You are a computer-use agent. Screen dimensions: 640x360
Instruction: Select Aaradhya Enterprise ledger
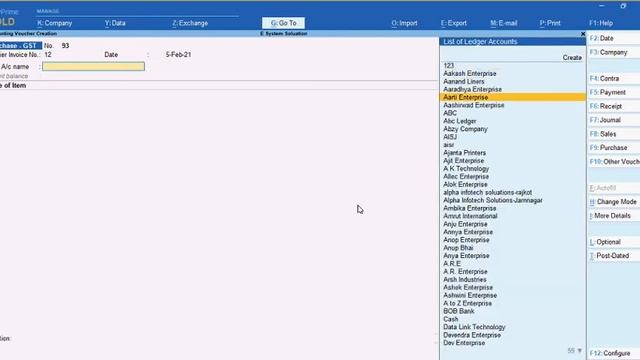point(472,89)
